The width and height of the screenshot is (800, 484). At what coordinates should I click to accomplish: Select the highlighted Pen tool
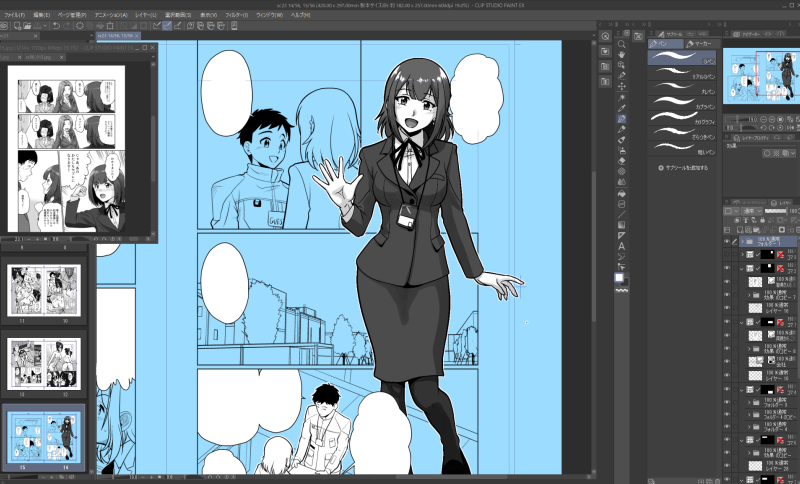[621, 119]
